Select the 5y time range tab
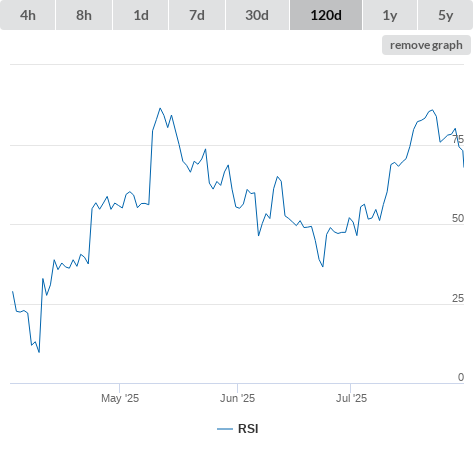Viewport: 474px width, 455px height. [445, 15]
